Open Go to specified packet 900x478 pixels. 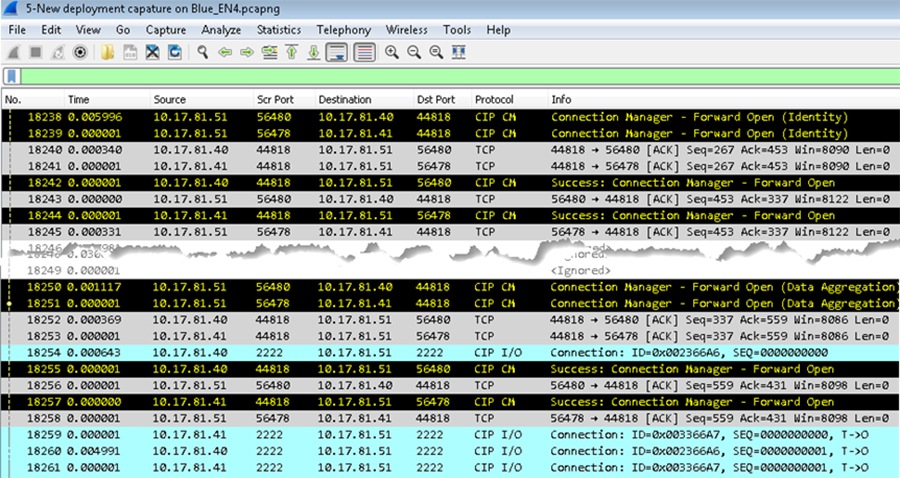click(x=269, y=53)
